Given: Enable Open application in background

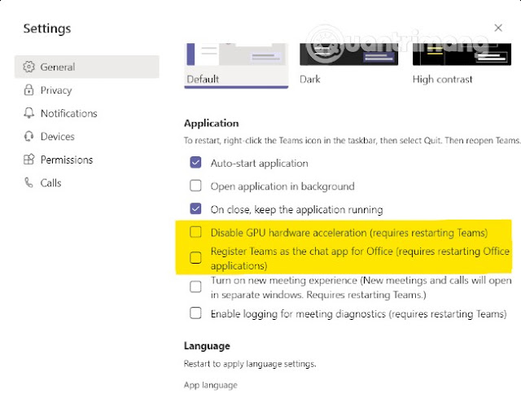Looking at the screenshot, I should [x=195, y=186].
